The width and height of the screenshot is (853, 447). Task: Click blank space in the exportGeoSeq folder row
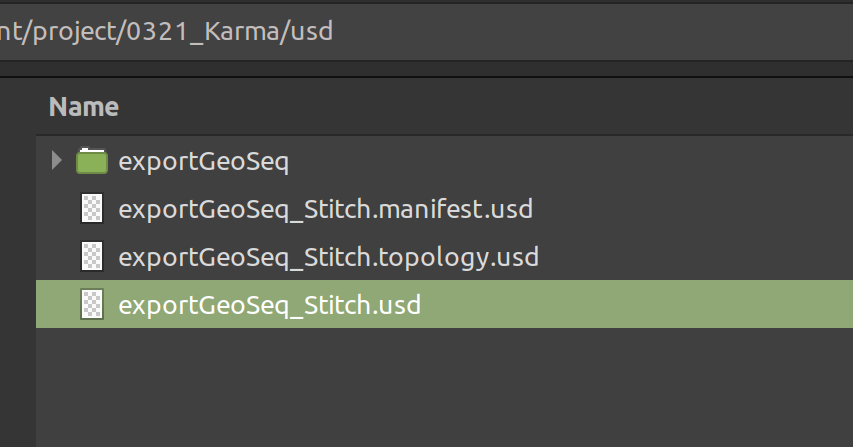571,160
